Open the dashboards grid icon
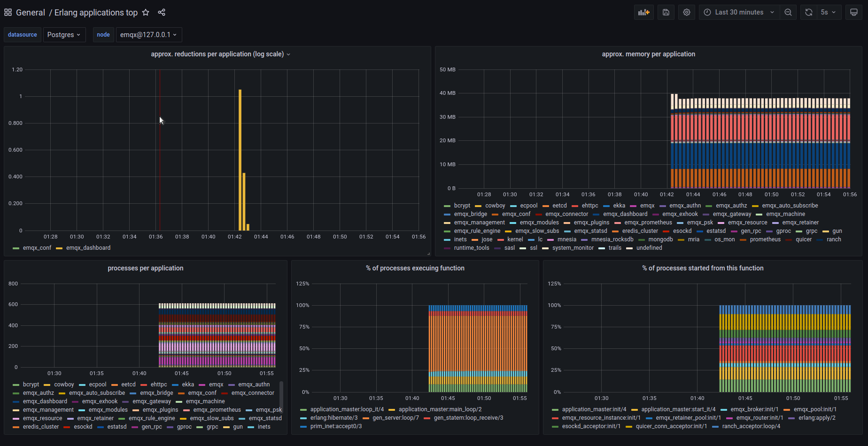This screenshot has width=868, height=446. click(8, 12)
